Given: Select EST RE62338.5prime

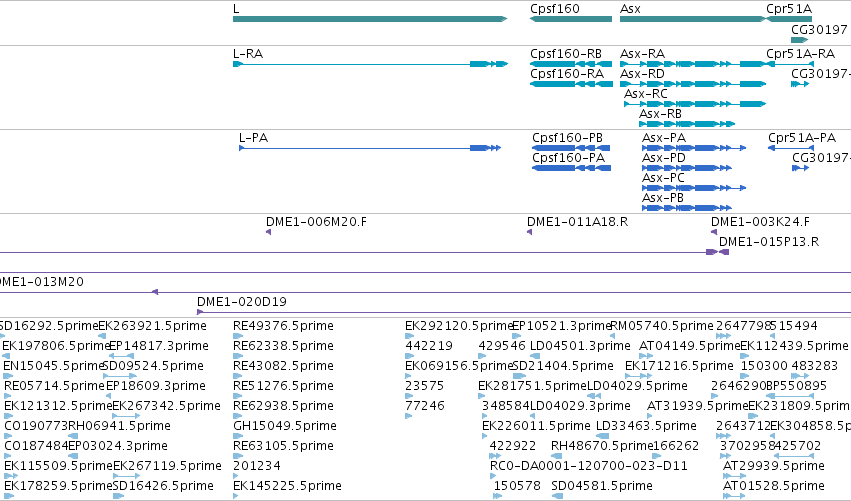Looking at the screenshot, I should click(x=283, y=346).
